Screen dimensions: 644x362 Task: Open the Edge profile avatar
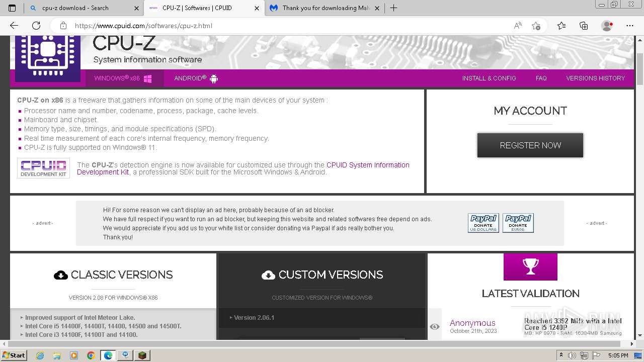click(x=607, y=26)
